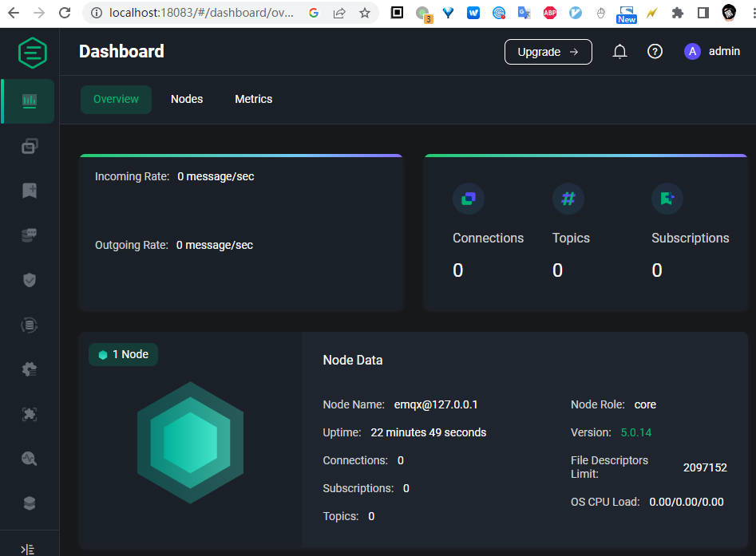Open the admin user menu
The width and height of the screenshot is (756, 556).
pos(712,52)
